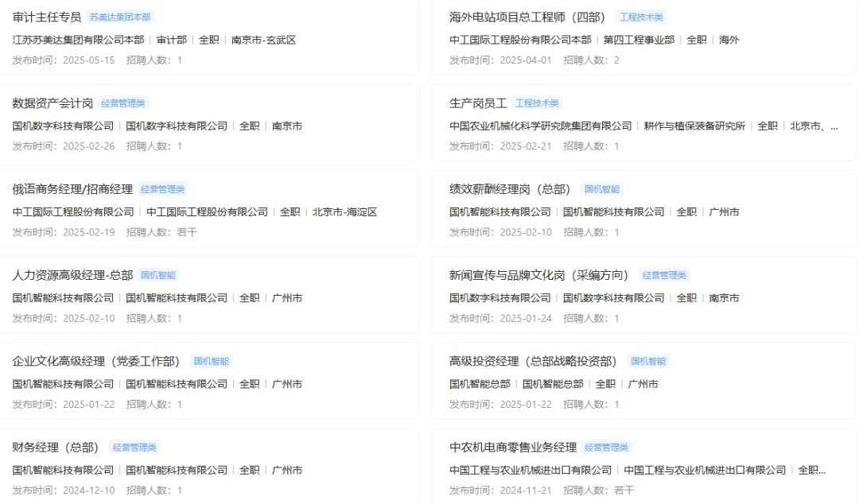The height and width of the screenshot is (504, 859).
Task: Click 国机智能 tag beside 企业文化高级经理
Action: [x=211, y=361]
